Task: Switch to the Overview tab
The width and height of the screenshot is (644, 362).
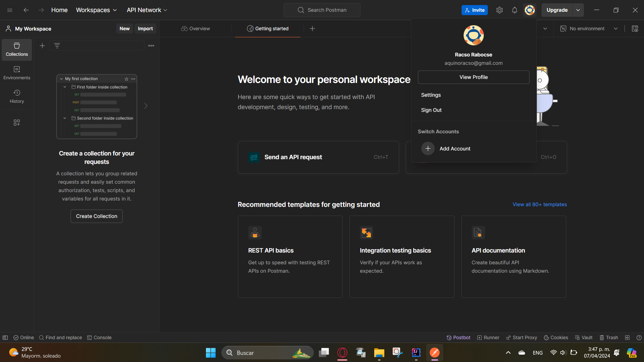Action: pyautogui.click(x=196, y=29)
